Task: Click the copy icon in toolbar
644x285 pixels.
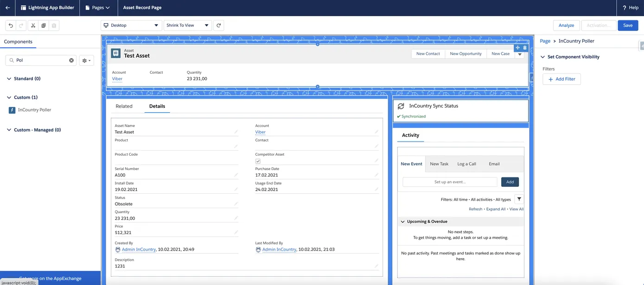Action: point(44,25)
